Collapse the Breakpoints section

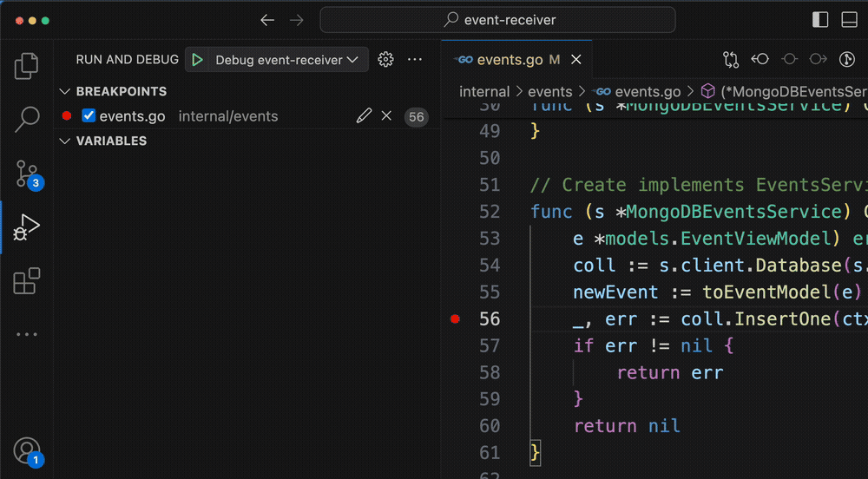pyautogui.click(x=65, y=91)
